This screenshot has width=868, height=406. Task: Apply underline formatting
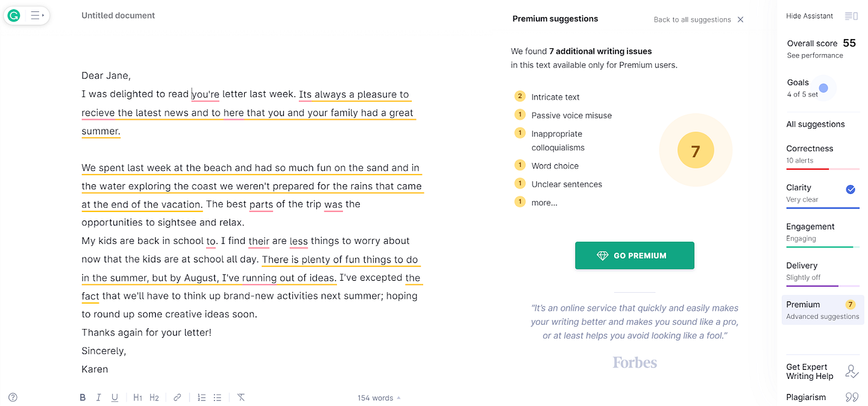click(x=115, y=398)
